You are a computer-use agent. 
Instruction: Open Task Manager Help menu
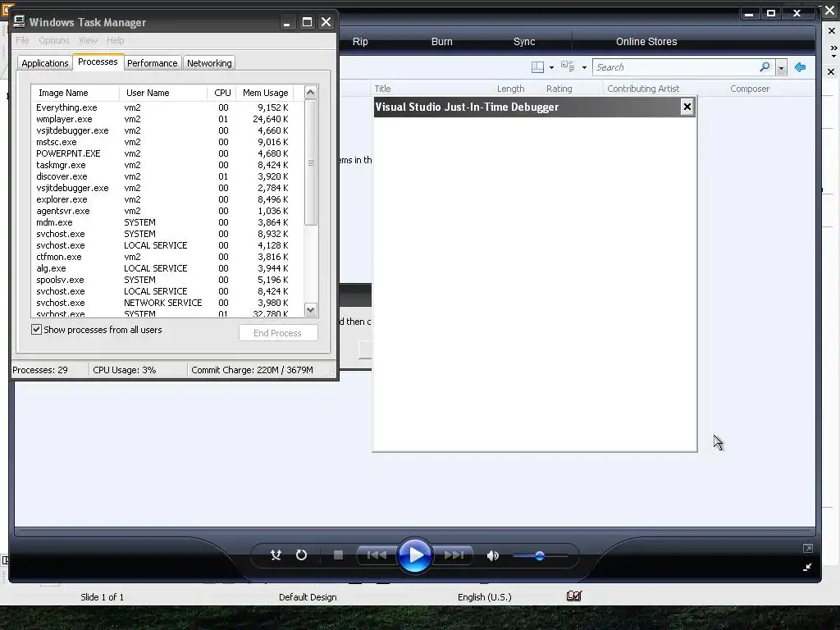point(115,40)
